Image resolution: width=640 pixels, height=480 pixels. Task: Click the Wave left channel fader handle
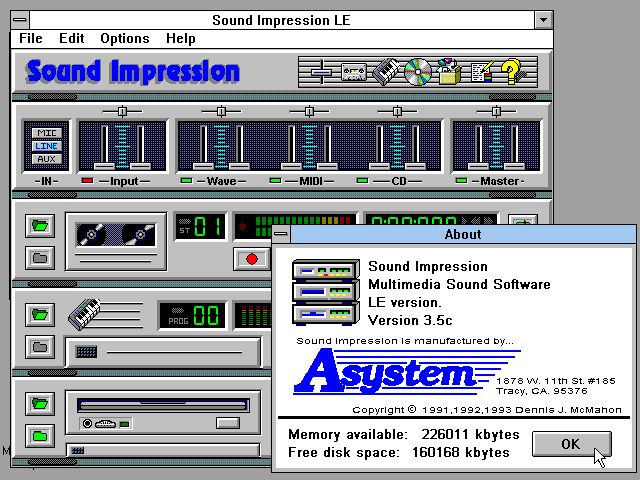(x=203, y=166)
